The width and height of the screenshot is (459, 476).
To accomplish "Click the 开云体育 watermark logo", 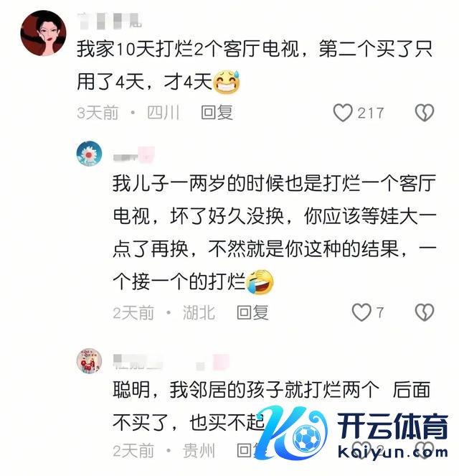I will pos(392,426).
